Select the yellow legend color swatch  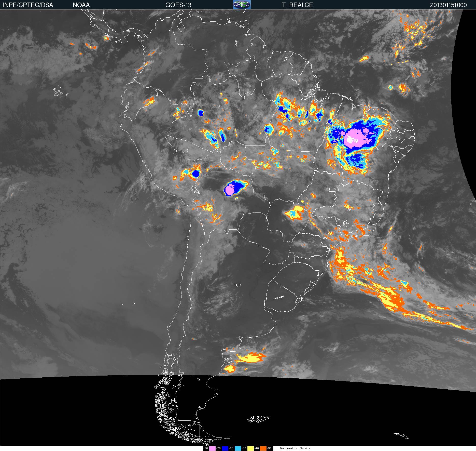click(250, 448)
